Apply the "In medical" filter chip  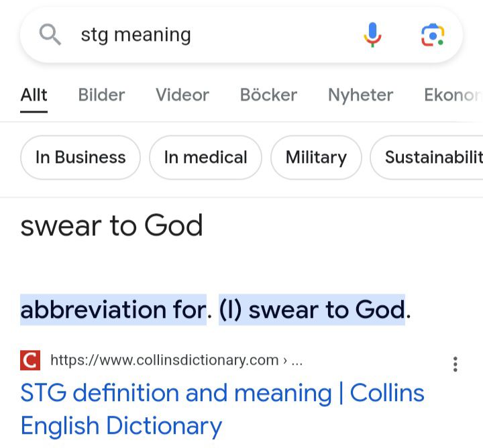point(205,158)
